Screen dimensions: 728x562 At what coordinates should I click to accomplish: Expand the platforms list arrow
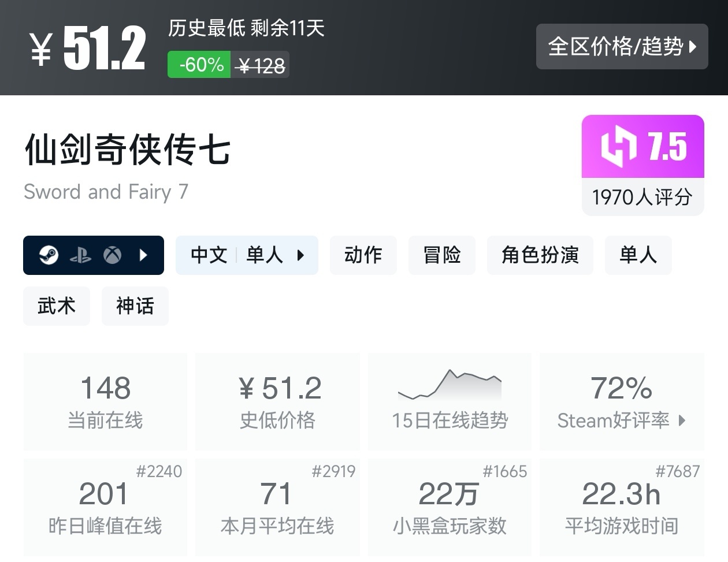tap(144, 255)
